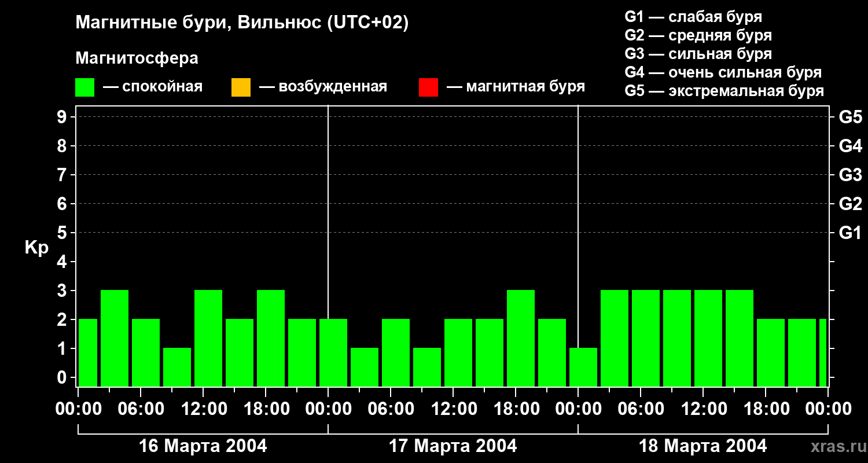This screenshot has width=868, height=463.
Task: Click the '— магнитная буря' legend label
Action: coord(516,87)
